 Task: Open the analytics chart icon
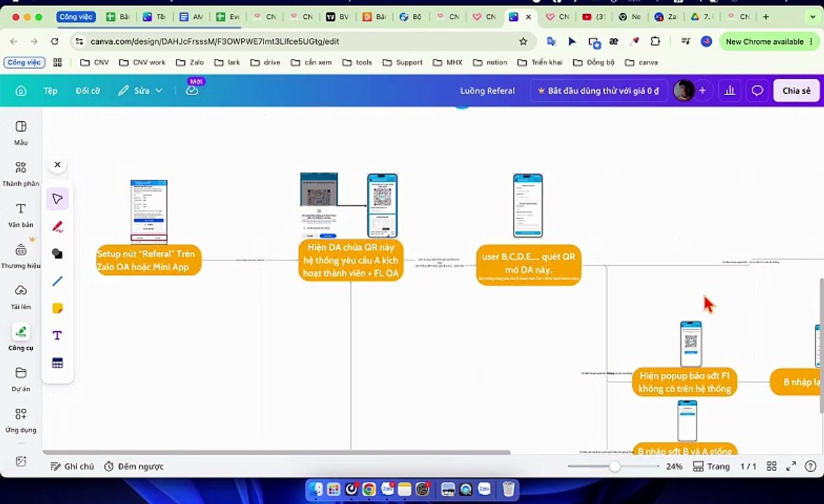click(730, 91)
